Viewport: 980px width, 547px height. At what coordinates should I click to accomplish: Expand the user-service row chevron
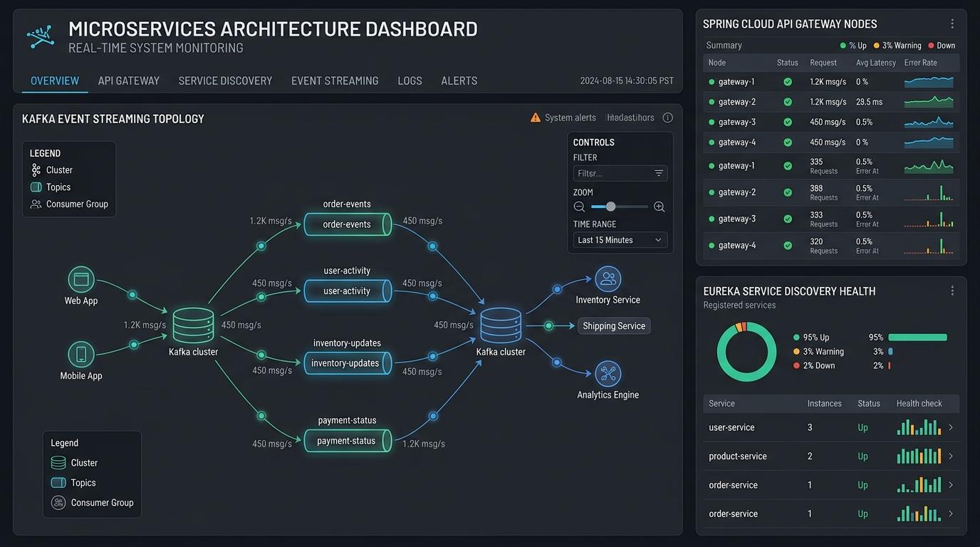pyautogui.click(x=951, y=427)
